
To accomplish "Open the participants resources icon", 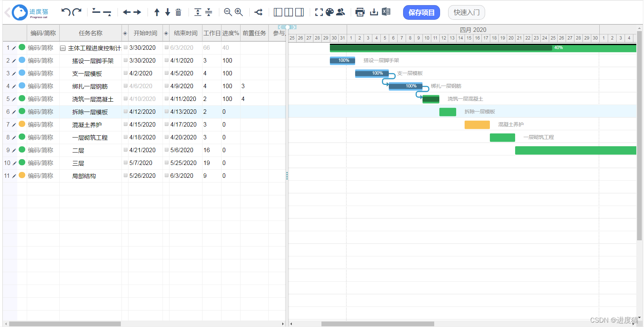I will click(340, 12).
